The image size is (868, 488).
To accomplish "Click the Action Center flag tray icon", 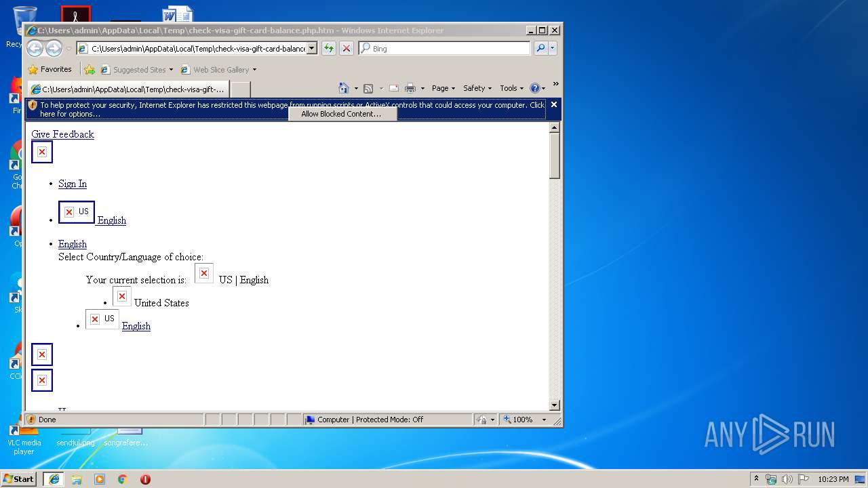I will coord(803,479).
